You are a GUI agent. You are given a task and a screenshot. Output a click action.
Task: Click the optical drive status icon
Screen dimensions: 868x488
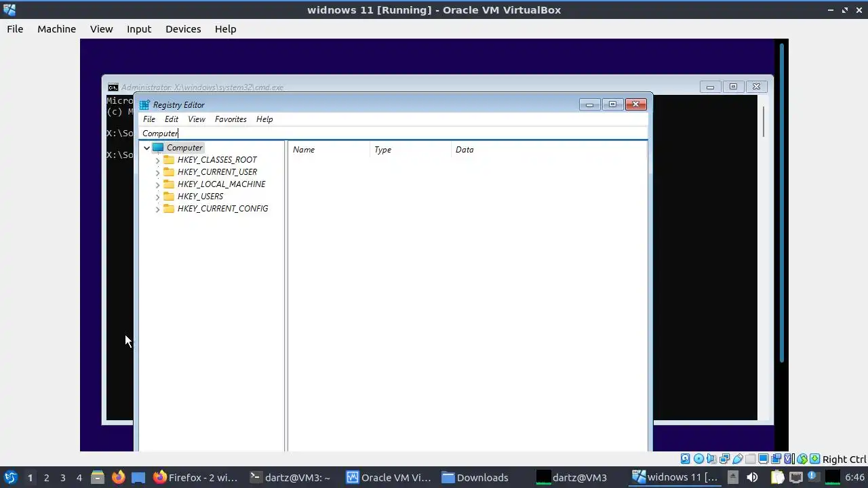point(698,459)
